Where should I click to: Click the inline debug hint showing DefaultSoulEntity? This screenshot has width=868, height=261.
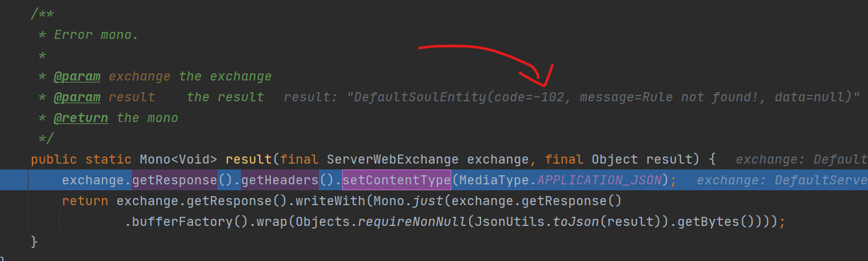pyautogui.click(x=572, y=97)
